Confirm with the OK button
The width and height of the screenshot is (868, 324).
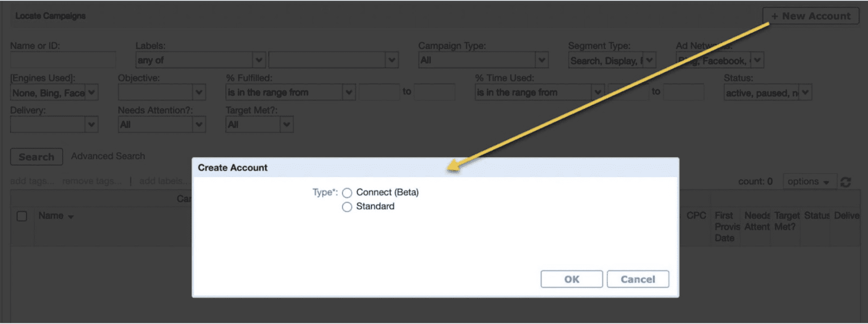571,279
